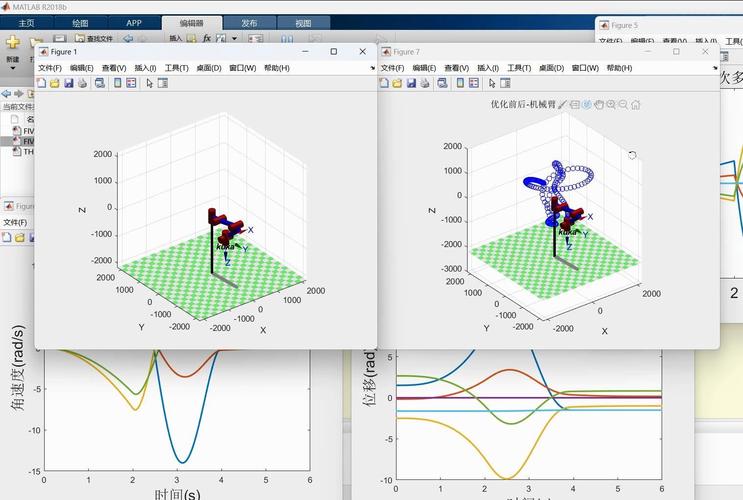Image resolution: width=743 pixels, height=500 pixels.
Task: Click Open File icon in Figure 1 toolbar
Action: click(x=55, y=83)
